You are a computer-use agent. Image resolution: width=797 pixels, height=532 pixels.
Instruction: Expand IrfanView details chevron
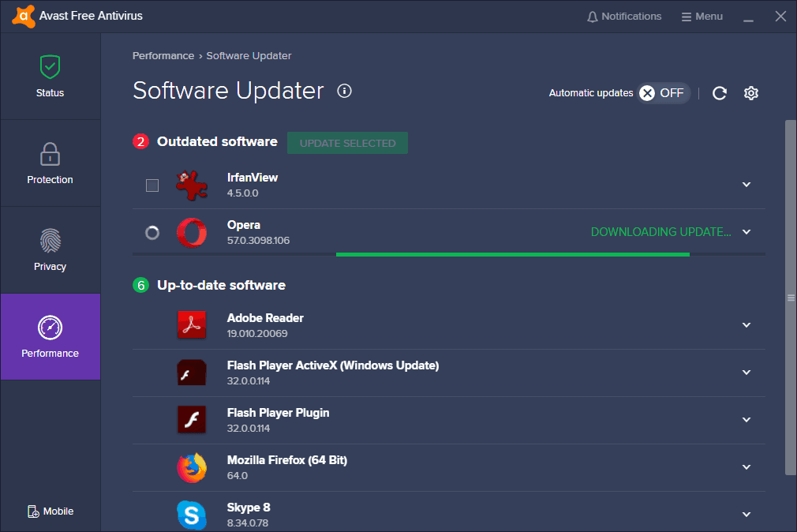pos(746,184)
